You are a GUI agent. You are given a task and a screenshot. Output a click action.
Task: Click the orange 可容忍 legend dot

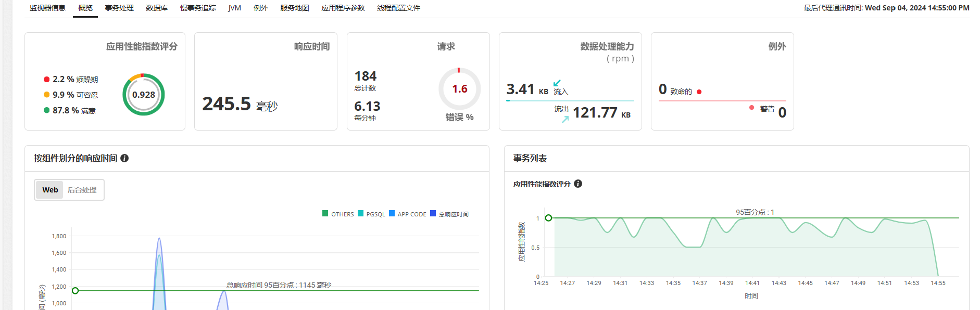pos(46,95)
